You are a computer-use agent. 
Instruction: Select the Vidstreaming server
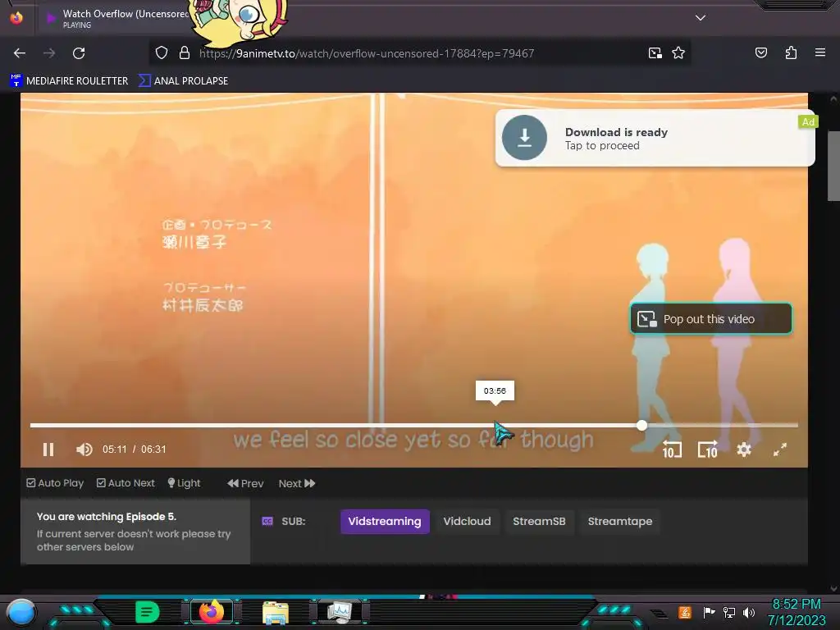(x=385, y=521)
